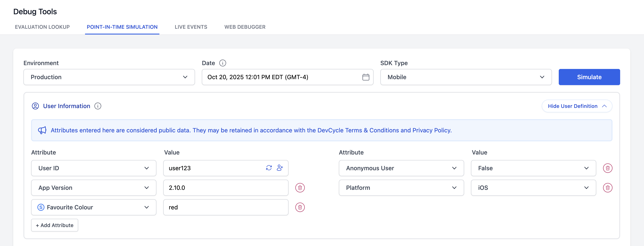The image size is (644, 246).
Task: Click the refresh icon in User ID value
Action: 269,168
